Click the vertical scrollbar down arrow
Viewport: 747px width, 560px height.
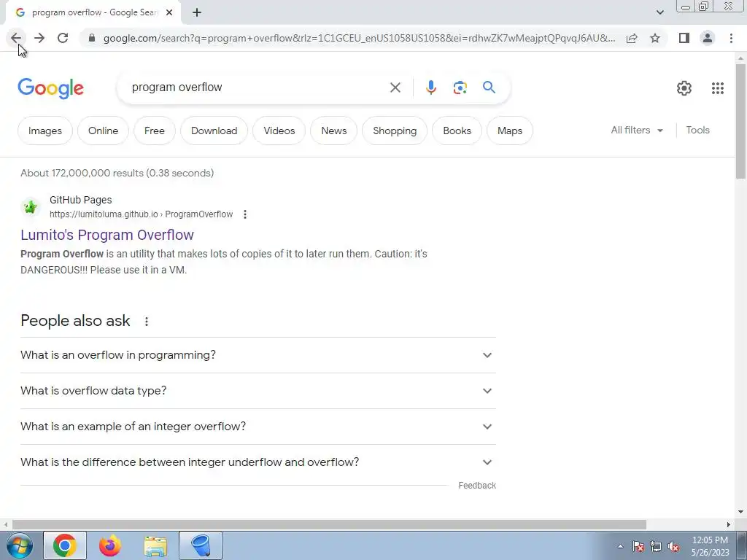[740, 512]
